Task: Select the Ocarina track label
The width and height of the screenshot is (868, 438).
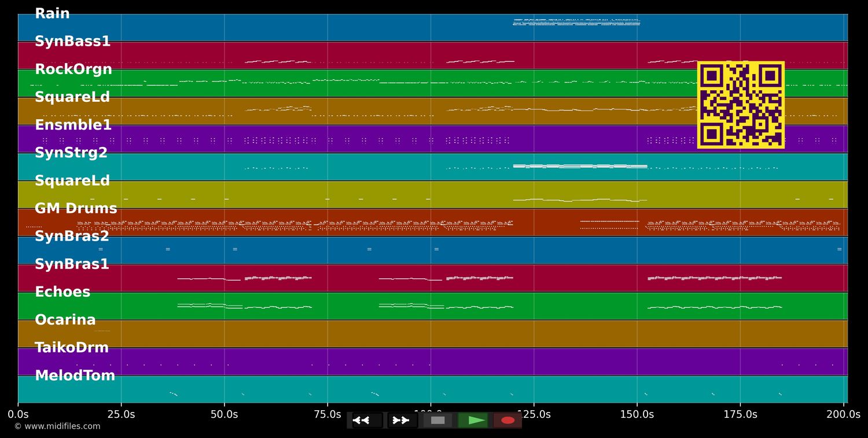Action: pos(65,320)
